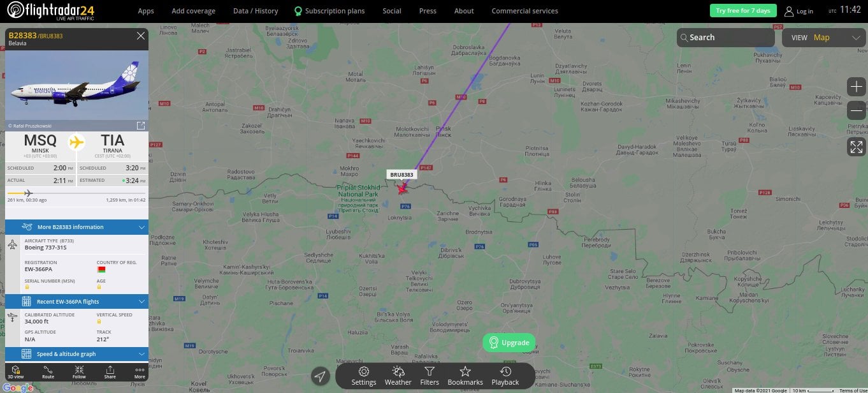Open the Filters funnel icon
This screenshot has height=393, width=868.
pyautogui.click(x=430, y=371)
